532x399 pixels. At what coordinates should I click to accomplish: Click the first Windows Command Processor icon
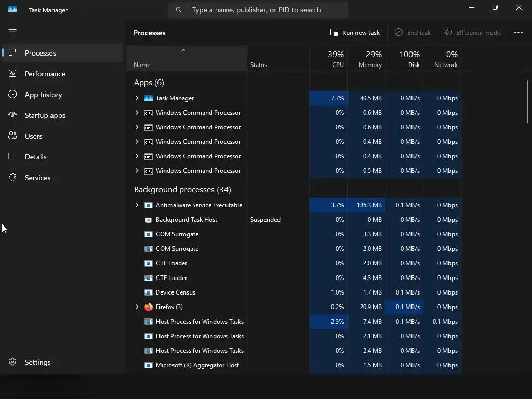pos(148,113)
